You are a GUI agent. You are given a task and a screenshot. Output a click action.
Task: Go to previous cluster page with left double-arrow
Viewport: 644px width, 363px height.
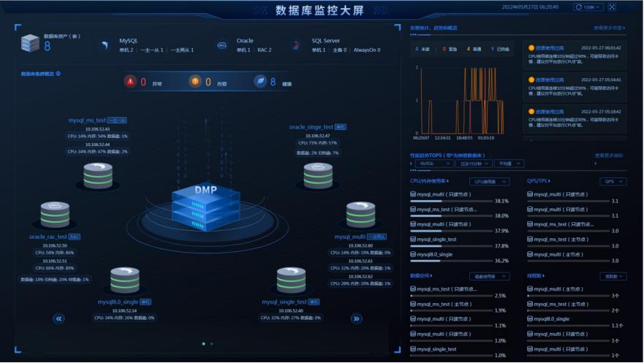click(x=59, y=318)
